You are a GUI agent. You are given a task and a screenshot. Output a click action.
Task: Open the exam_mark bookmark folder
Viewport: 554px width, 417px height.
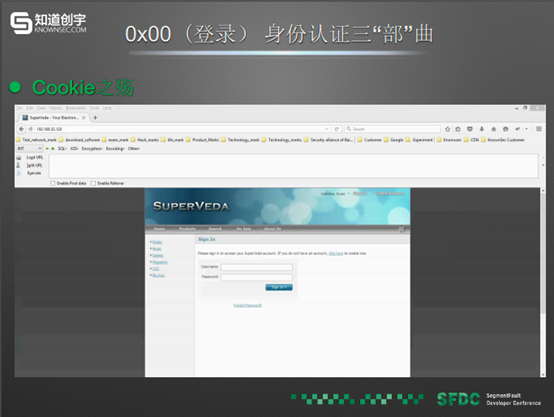tap(115, 140)
